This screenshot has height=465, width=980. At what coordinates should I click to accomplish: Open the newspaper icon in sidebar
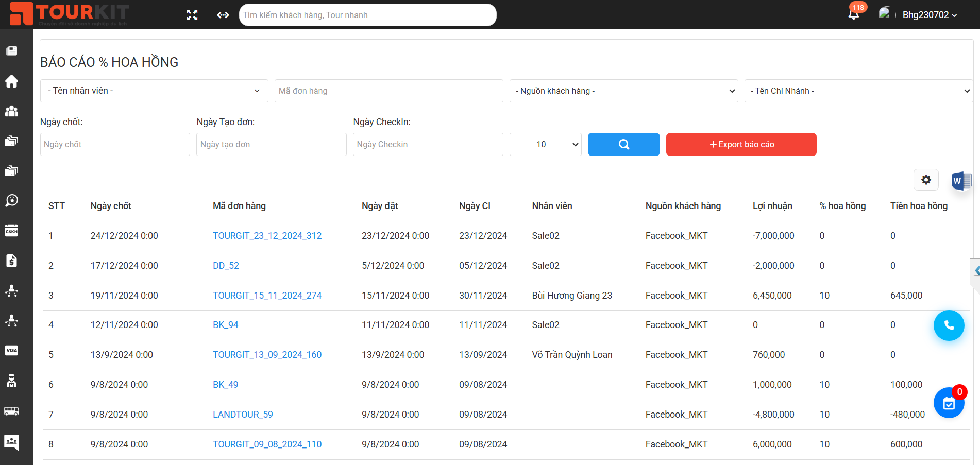(x=11, y=51)
